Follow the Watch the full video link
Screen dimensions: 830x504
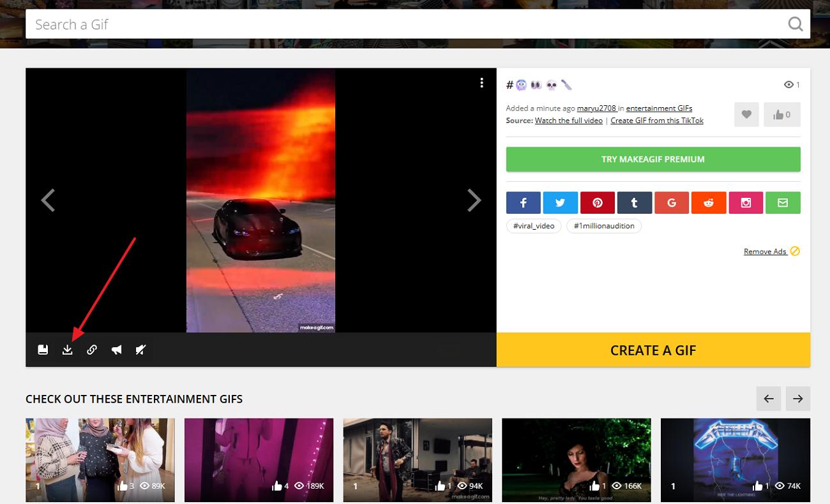(x=569, y=121)
